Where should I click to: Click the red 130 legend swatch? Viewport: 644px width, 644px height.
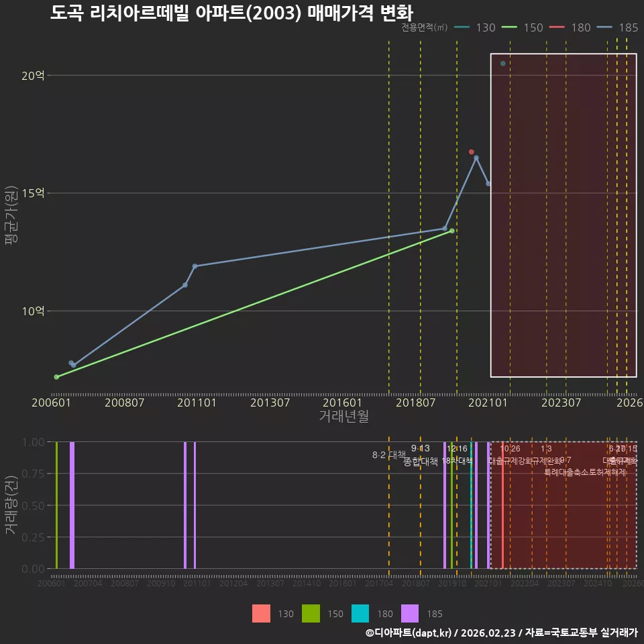click(x=261, y=614)
